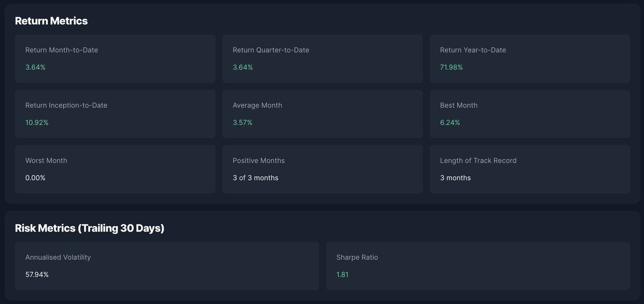644x304 pixels.
Task: Click the 3 months track record value
Action: click(456, 177)
